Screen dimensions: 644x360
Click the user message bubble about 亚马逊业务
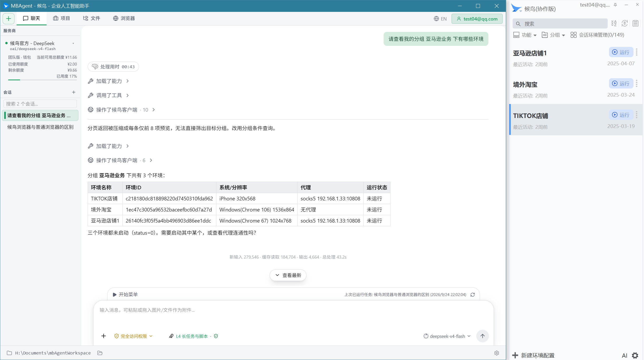(436, 39)
